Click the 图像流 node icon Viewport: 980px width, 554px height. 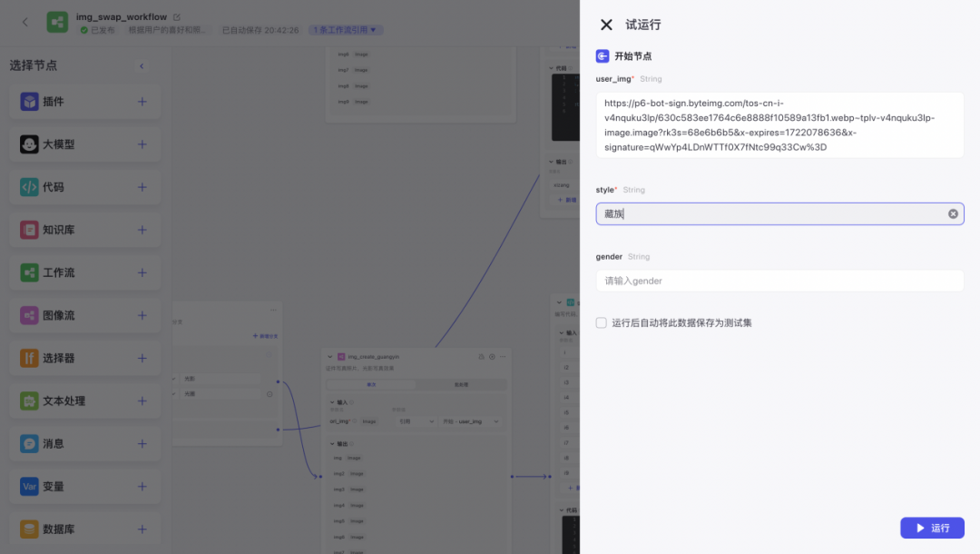point(29,316)
